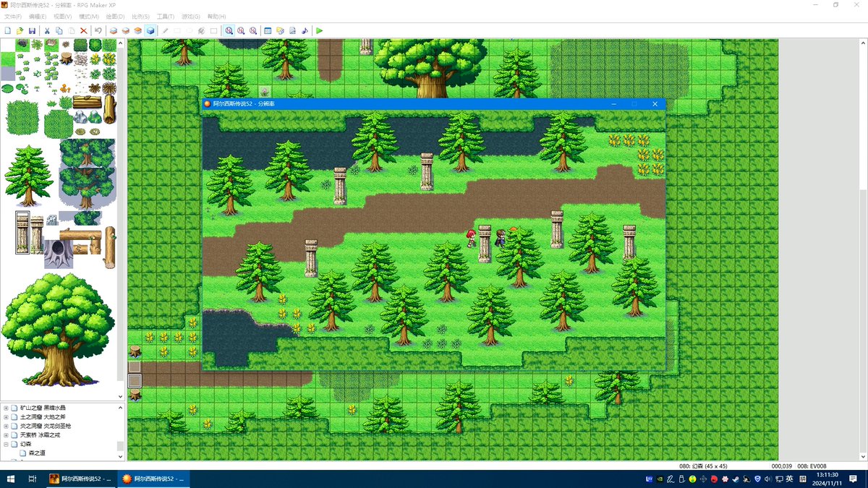Click the Open Project folder icon
This screenshot has width=868, height=488.
[20, 31]
